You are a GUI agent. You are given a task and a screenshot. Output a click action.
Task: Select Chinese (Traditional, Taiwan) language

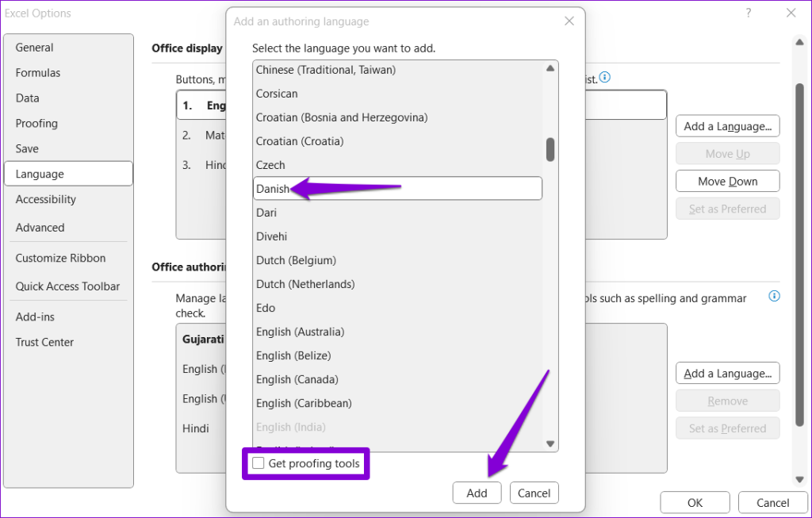397,70
